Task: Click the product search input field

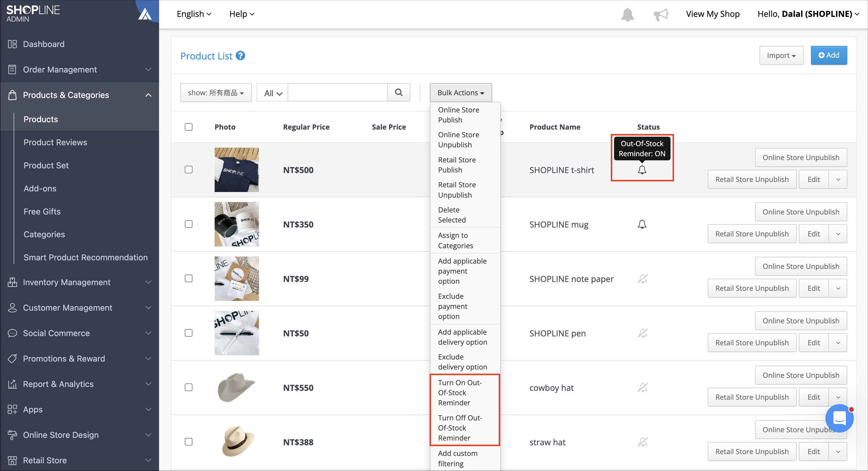Action: click(338, 92)
